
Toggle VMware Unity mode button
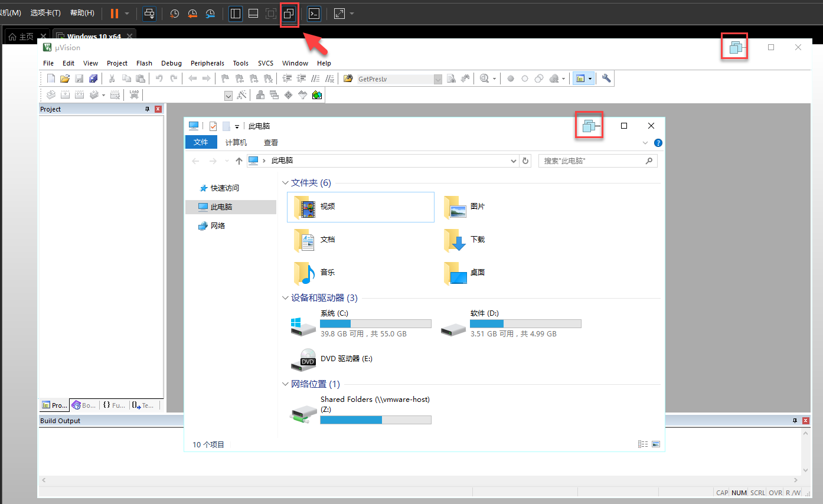point(289,14)
